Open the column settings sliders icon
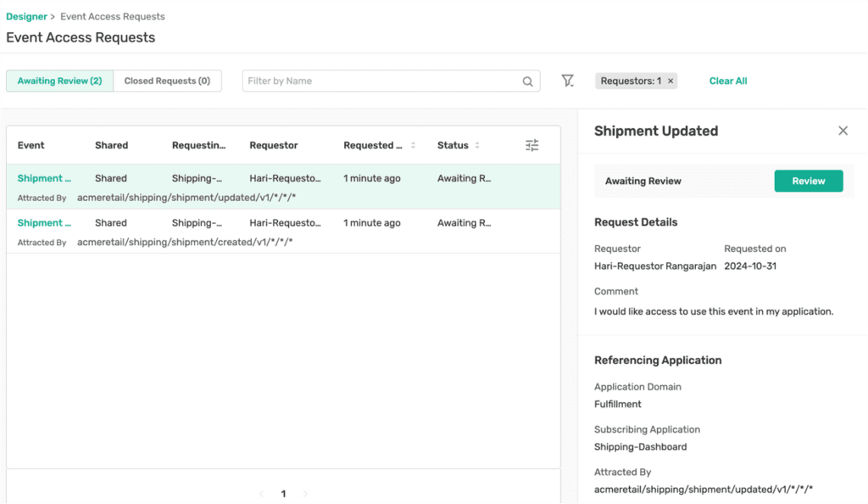The image size is (868, 504). point(532,145)
